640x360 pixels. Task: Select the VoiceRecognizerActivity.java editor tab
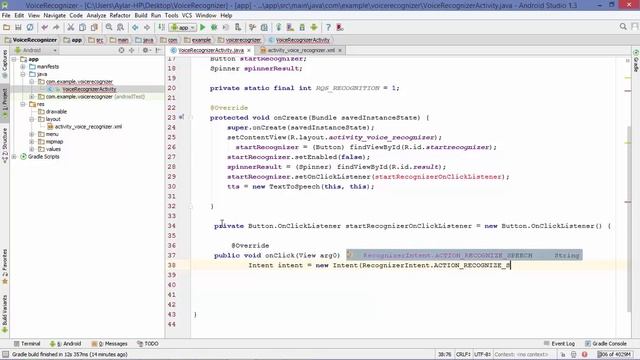point(211,50)
